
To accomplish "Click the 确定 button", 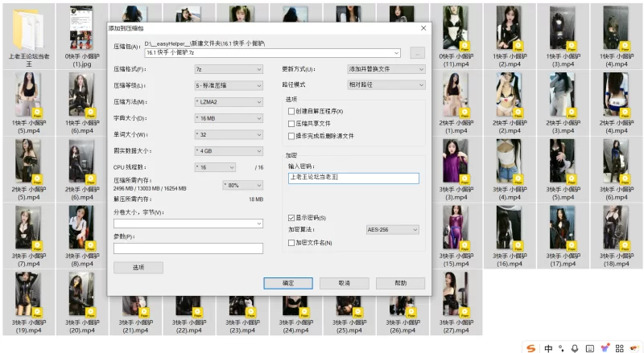I will click(x=287, y=283).
